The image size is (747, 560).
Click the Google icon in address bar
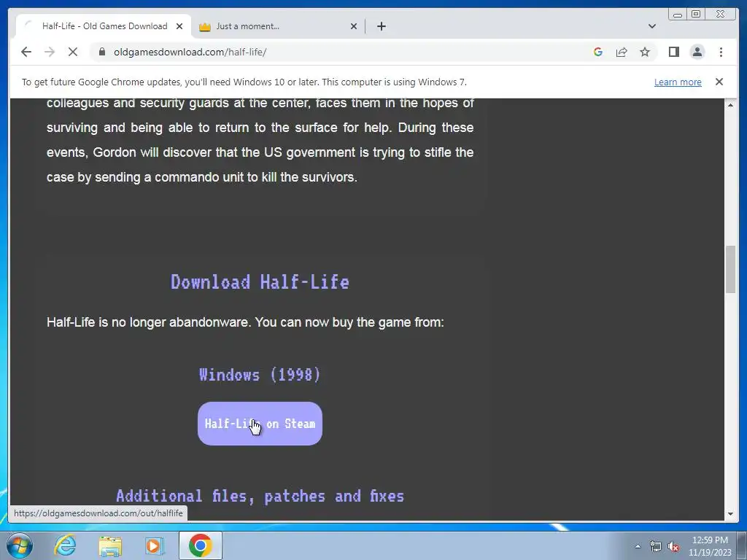(598, 52)
